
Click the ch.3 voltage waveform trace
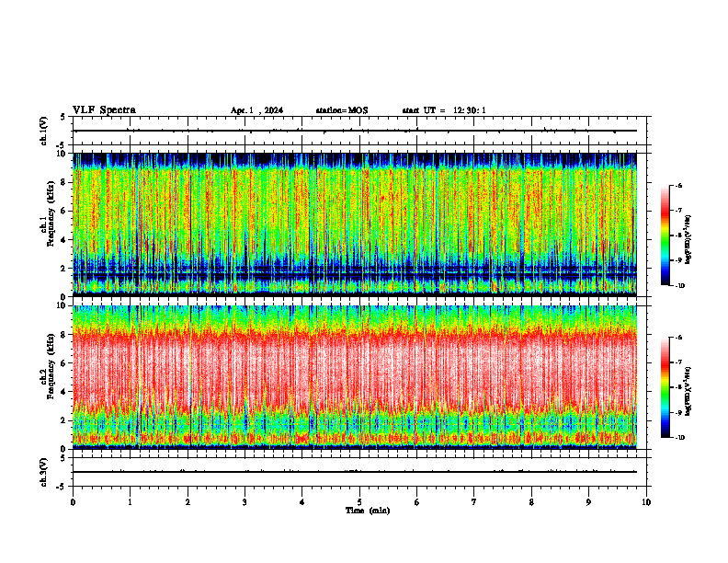click(355, 472)
